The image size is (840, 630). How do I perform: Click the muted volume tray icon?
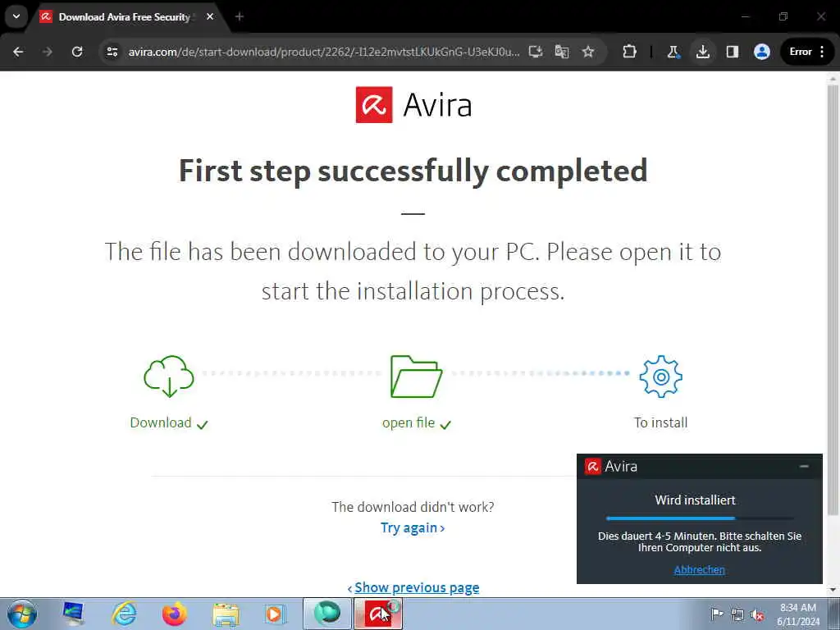tap(757, 614)
